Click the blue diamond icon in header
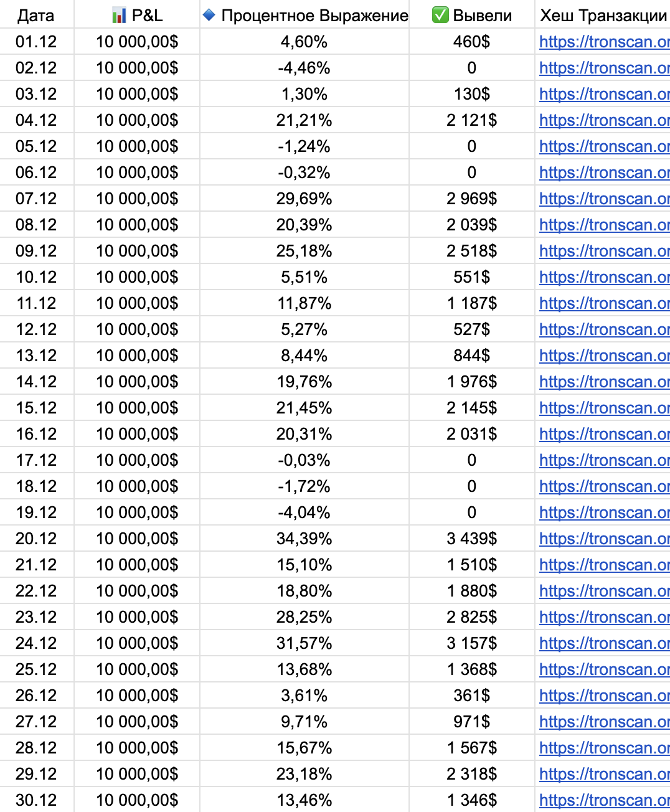 point(209,15)
